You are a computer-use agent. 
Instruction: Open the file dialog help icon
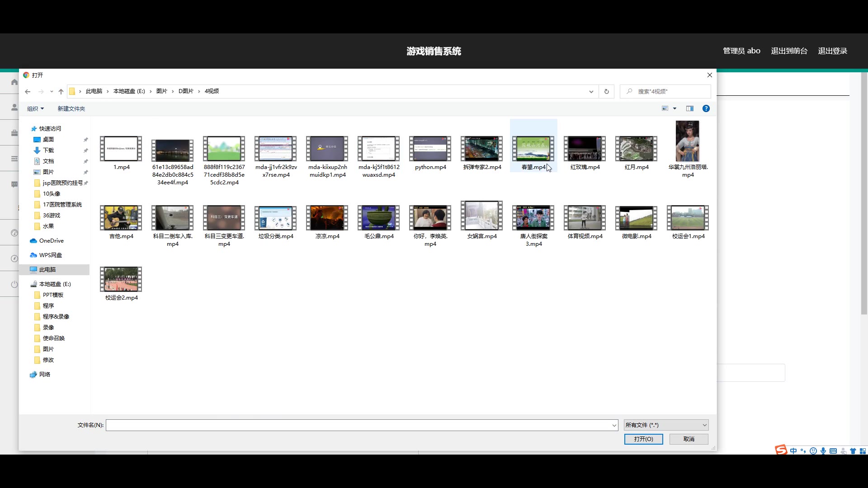coord(706,108)
